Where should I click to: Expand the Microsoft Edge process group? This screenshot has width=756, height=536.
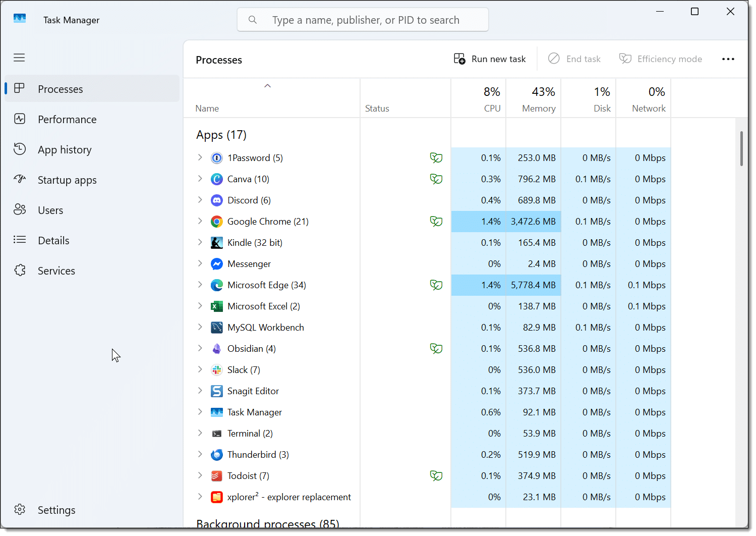[200, 285]
